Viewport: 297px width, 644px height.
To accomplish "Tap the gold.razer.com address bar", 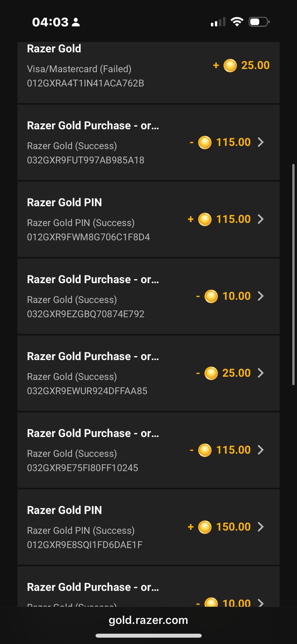I will [x=148, y=620].
